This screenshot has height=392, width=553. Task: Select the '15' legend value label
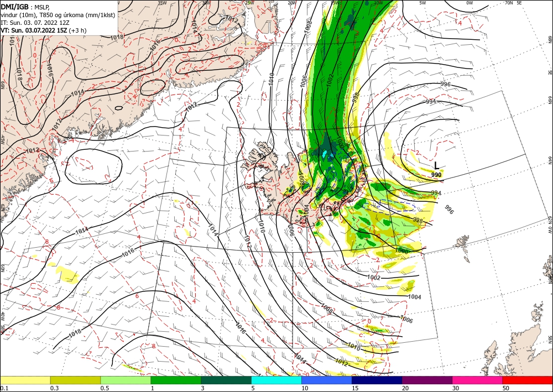(355, 388)
